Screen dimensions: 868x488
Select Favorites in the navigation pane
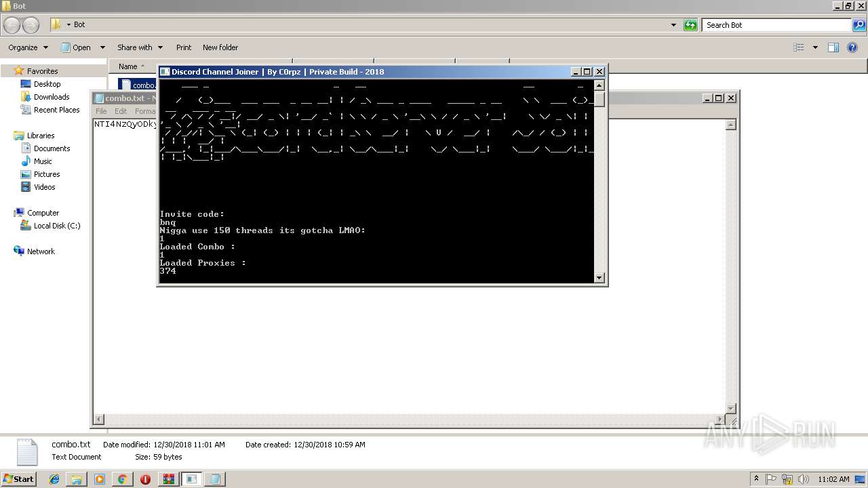coord(42,71)
